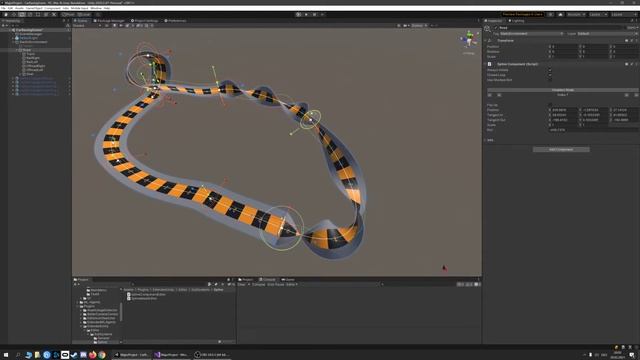This screenshot has width=640, height=360.
Task: Toggle Error Pause in the Console
Action: (x=276, y=284)
